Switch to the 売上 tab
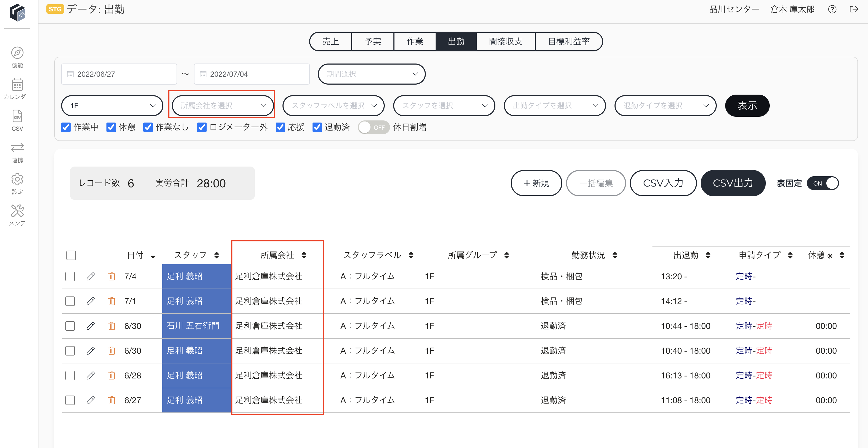This screenshot has width=868, height=448. pyautogui.click(x=330, y=41)
